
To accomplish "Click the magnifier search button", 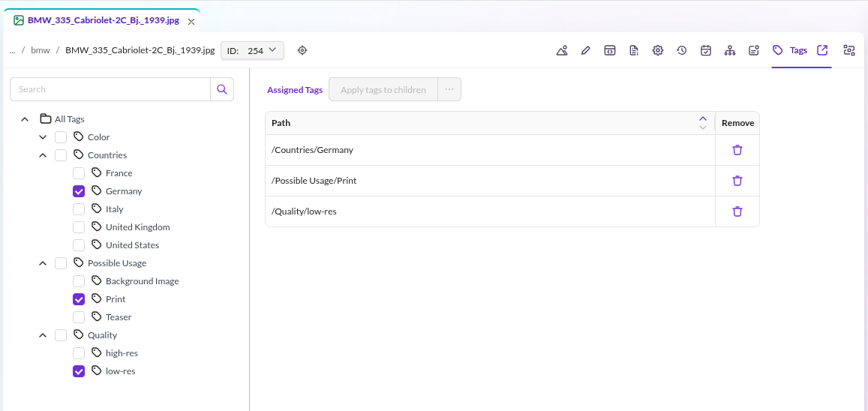I will tap(222, 89).
